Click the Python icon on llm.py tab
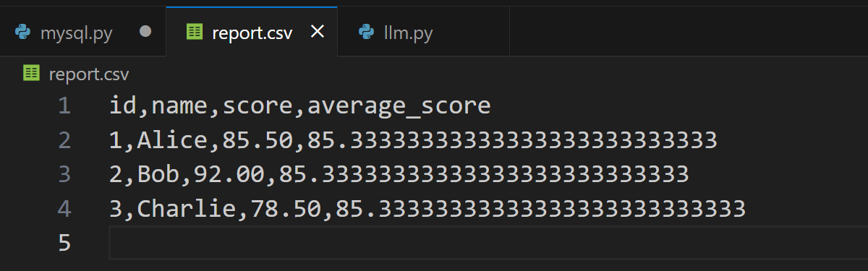 tap(367, 32)
